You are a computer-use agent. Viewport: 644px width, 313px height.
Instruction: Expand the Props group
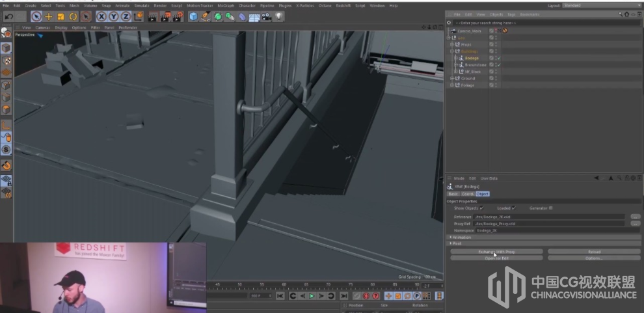click(452, 44)
